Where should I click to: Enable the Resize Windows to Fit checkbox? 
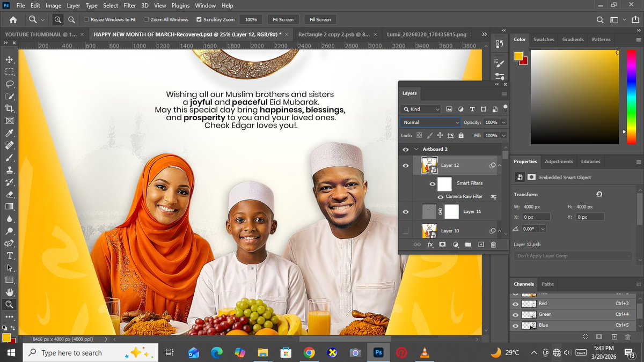coord(86,19)
